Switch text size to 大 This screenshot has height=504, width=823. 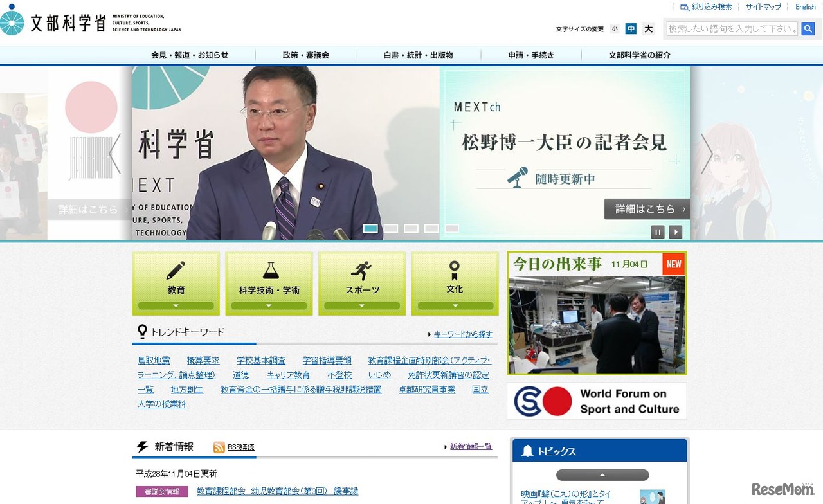(648, 29)
